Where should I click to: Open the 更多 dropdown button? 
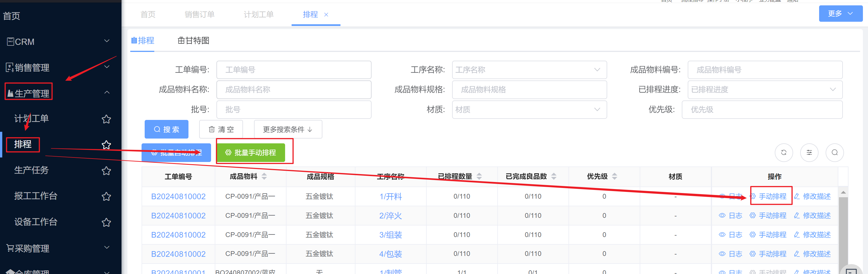click(840, 14)
